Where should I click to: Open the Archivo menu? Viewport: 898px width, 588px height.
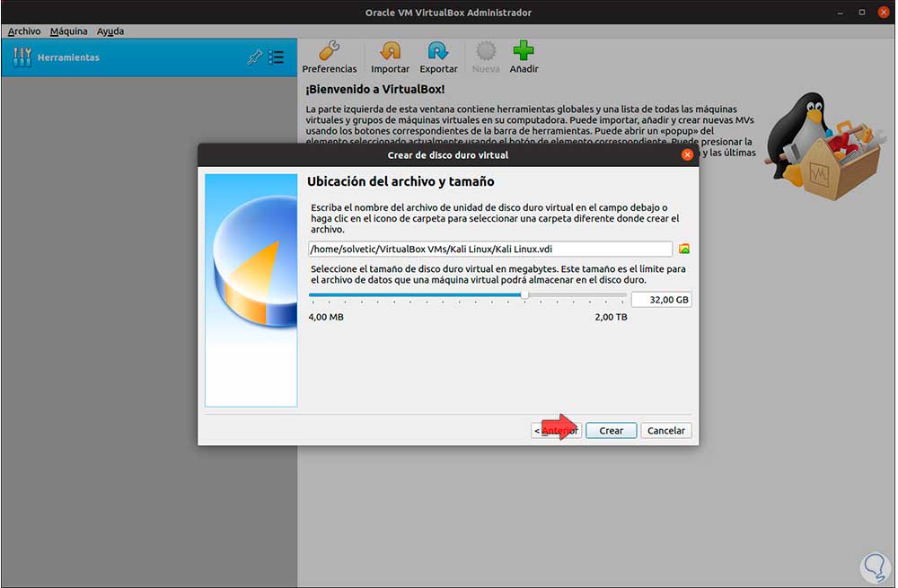point(24,31)
